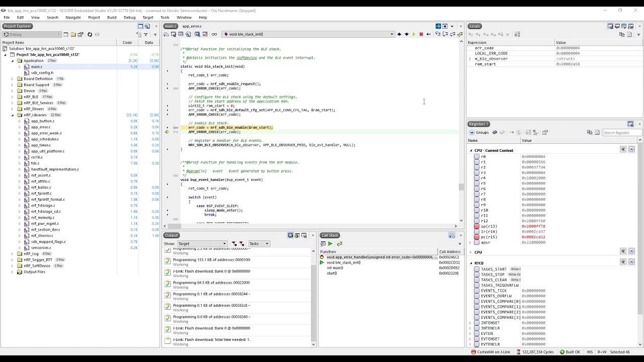This screenshot has height=362, width=644.
Task: Open the Debug menu
Action: pyautogui.click(x=129, y=17)
